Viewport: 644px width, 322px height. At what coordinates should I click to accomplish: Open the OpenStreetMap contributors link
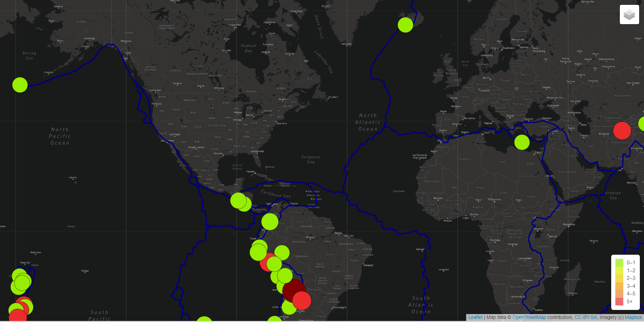tap(529, 317)
